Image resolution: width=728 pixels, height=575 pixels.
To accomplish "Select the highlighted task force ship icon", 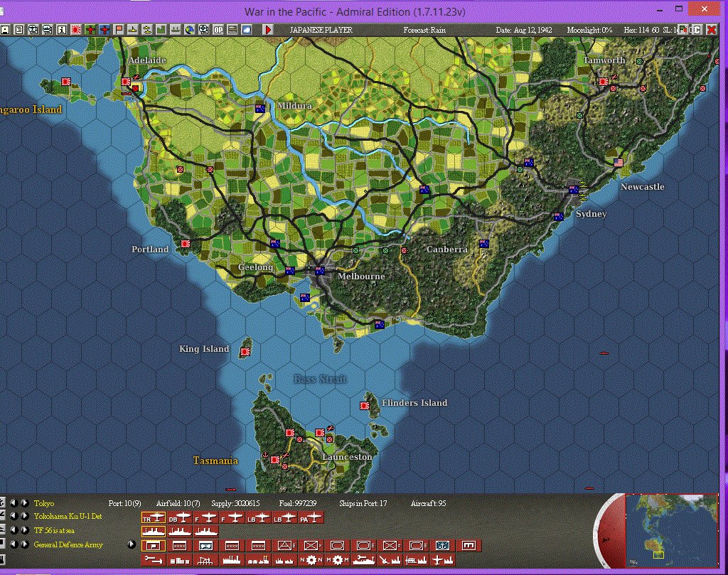I will pos(154,531).
